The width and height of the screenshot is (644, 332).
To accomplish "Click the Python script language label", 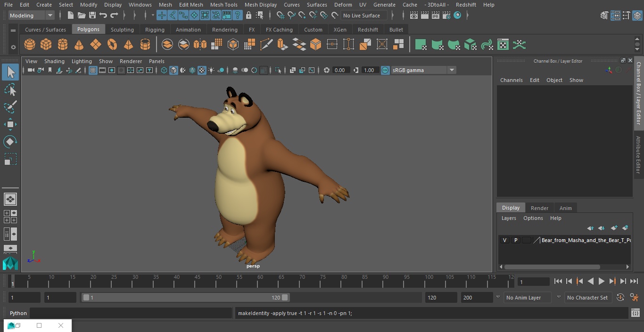I will (18, 313).
